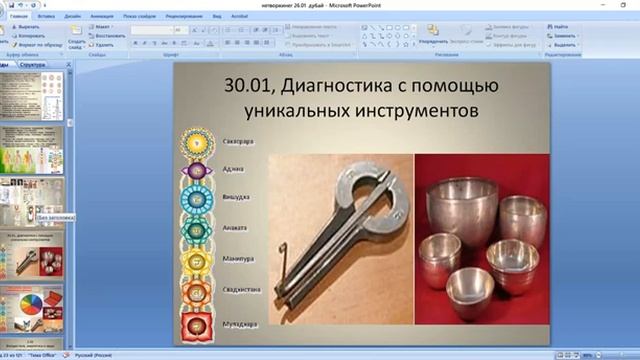This screenshot has width=640, height=360.
Task: Open the Выделить (Select) dropdown
Action: 563,45
